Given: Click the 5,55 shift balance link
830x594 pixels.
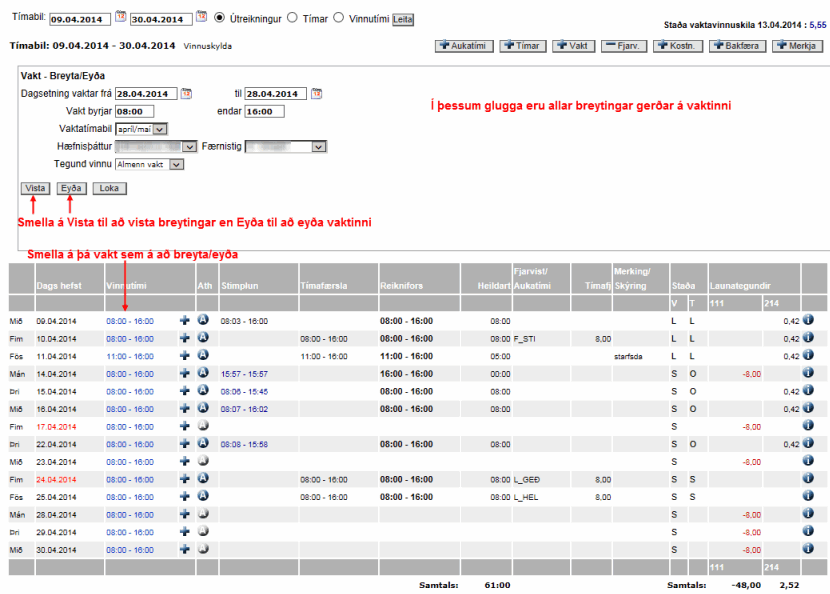Looking at the screenshot, I should (818, 25).
